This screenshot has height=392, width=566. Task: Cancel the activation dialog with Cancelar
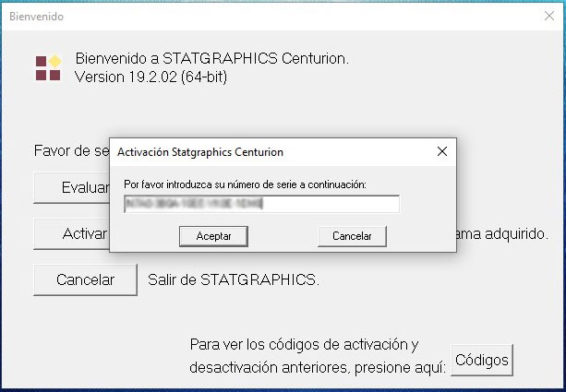coord(351,236)
